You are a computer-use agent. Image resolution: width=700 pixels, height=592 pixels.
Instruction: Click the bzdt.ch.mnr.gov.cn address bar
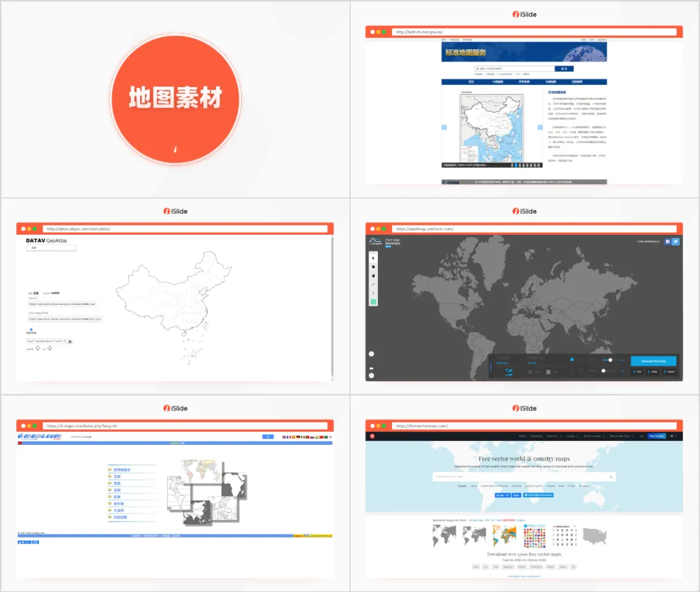pos(534,32)
